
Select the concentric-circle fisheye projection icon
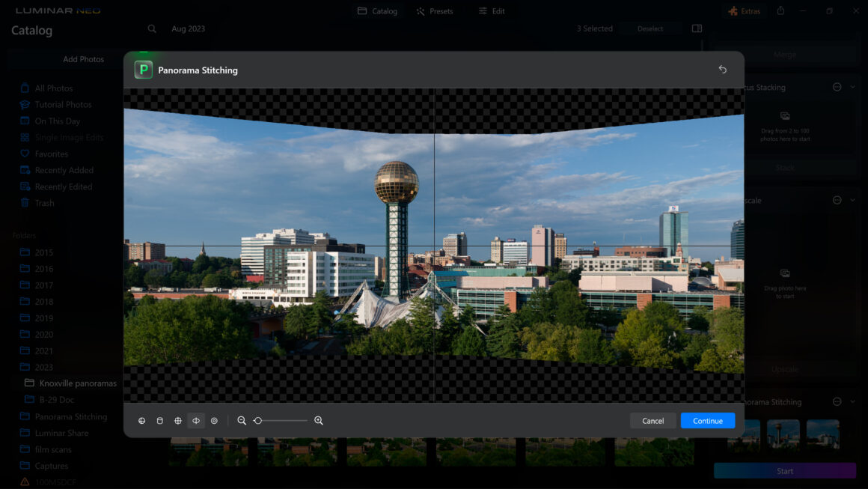pyautogui.click(x=214, y=421)
